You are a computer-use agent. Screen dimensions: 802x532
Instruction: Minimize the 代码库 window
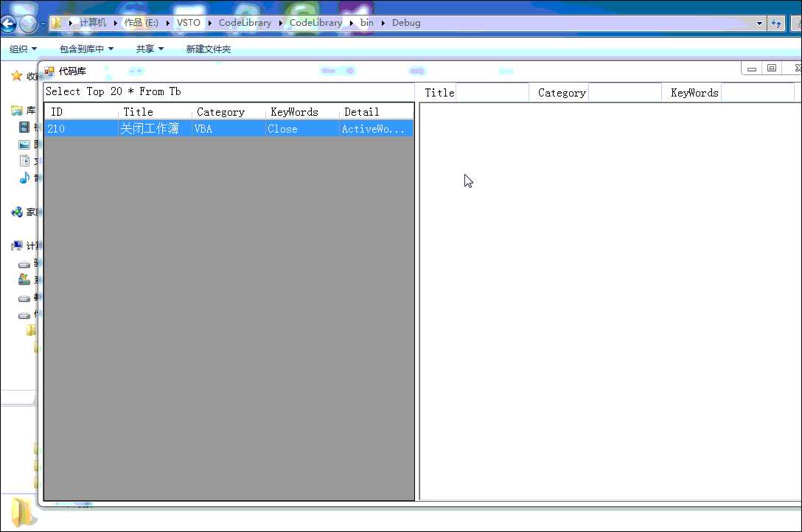coord(751,69)
